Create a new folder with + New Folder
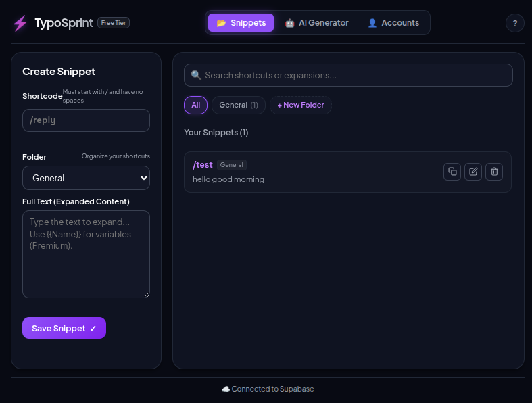 (x=301, y=105)
